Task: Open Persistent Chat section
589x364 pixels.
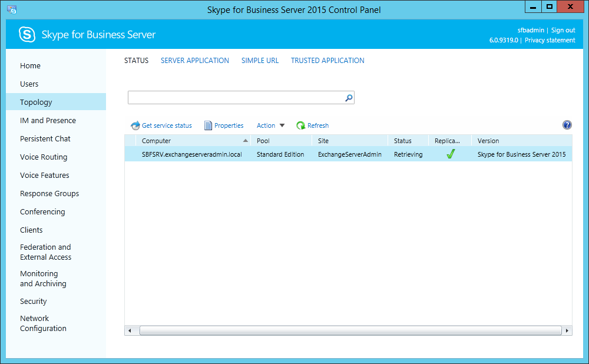Action: (45, 138)
